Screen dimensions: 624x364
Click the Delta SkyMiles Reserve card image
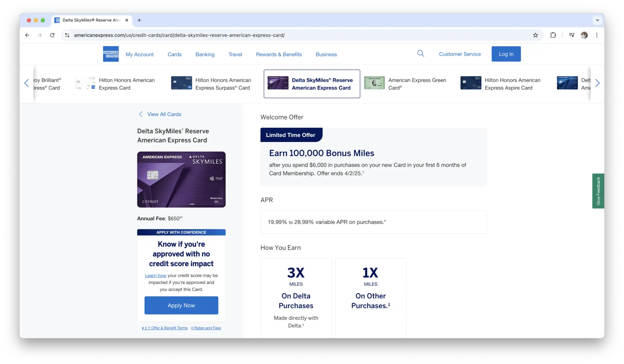tap(181, 179)
